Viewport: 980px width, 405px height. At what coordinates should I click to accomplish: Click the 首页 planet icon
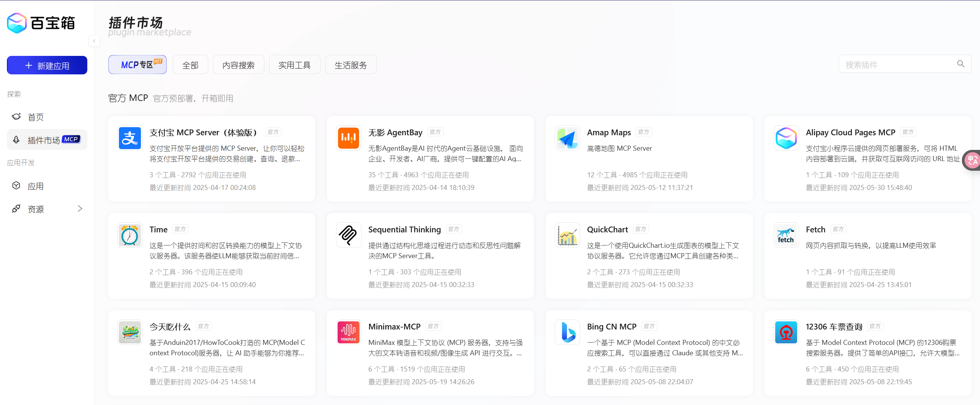point(16,116)
